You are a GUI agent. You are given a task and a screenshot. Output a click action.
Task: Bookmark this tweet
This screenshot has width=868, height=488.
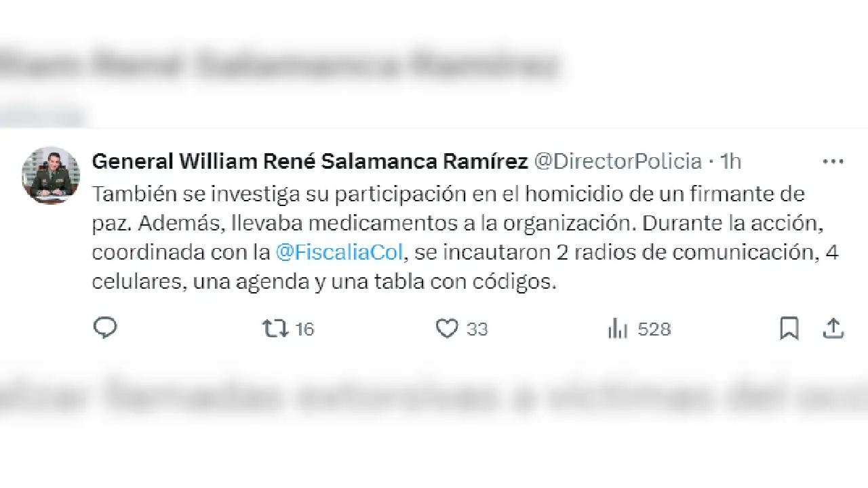[789, 329]
